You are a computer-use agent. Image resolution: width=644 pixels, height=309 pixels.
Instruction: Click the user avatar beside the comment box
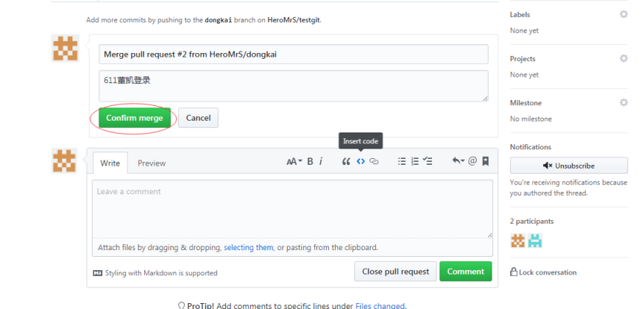[64, 160]
